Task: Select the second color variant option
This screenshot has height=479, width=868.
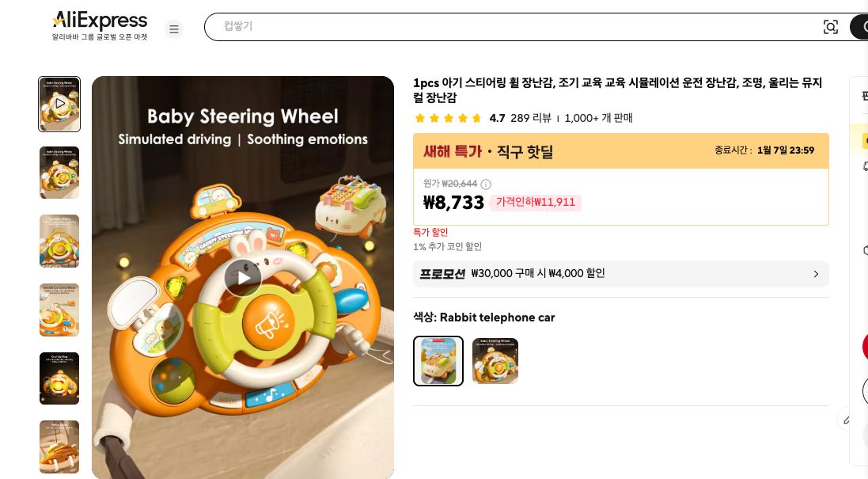Action: [495, 361]
